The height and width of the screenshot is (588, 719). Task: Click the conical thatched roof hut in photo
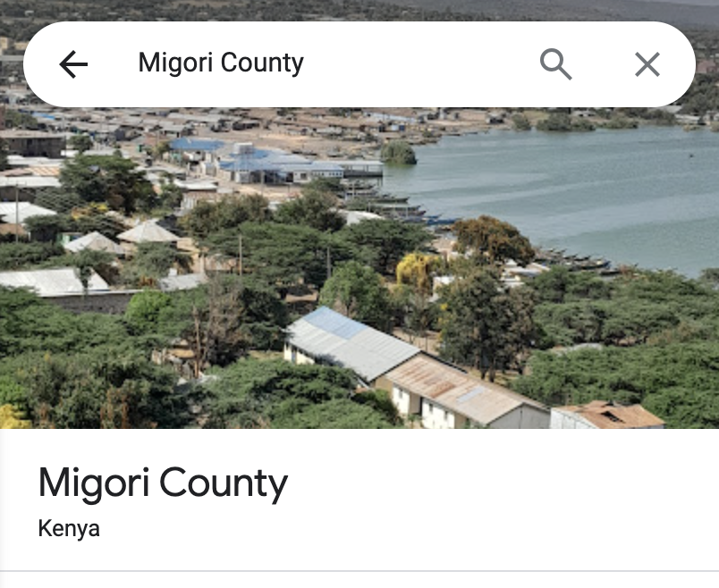coord(148,231)
